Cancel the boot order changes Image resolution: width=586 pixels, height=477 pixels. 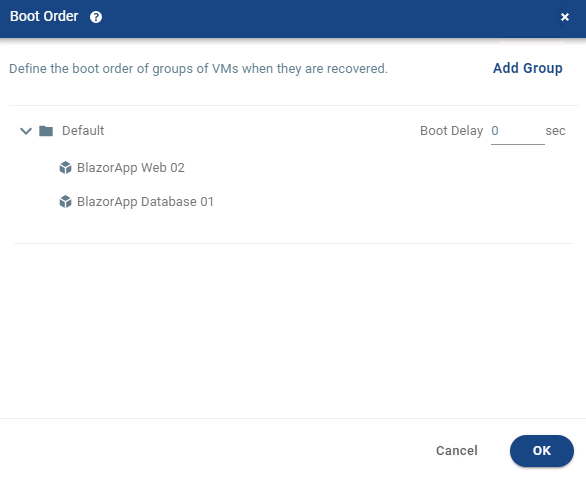(457, 450)
